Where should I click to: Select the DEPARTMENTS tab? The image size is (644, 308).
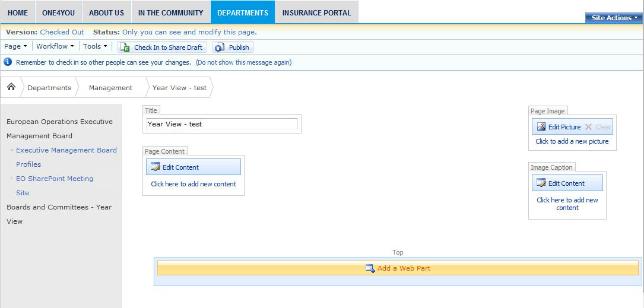click(243, 12)
